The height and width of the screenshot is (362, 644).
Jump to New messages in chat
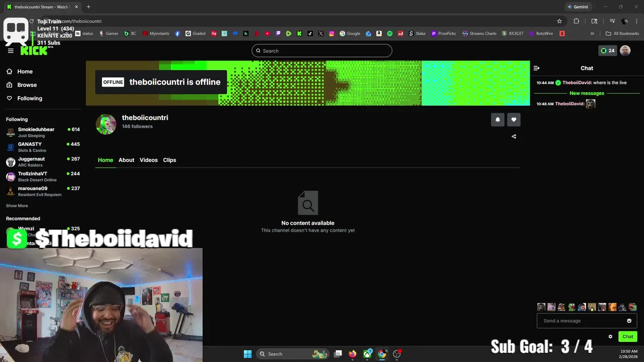[x=587, y=93]
